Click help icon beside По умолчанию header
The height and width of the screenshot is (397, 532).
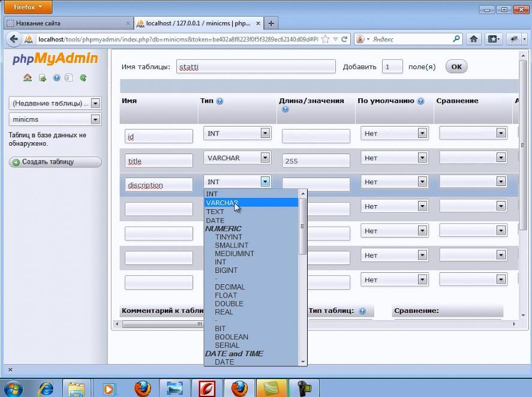click(420, 101)
